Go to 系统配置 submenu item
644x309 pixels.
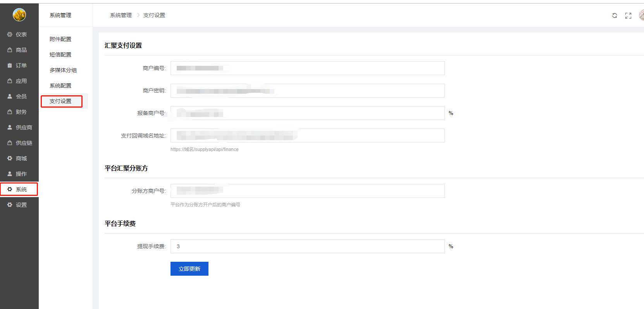pyautogui.click(x=60, y=86)
